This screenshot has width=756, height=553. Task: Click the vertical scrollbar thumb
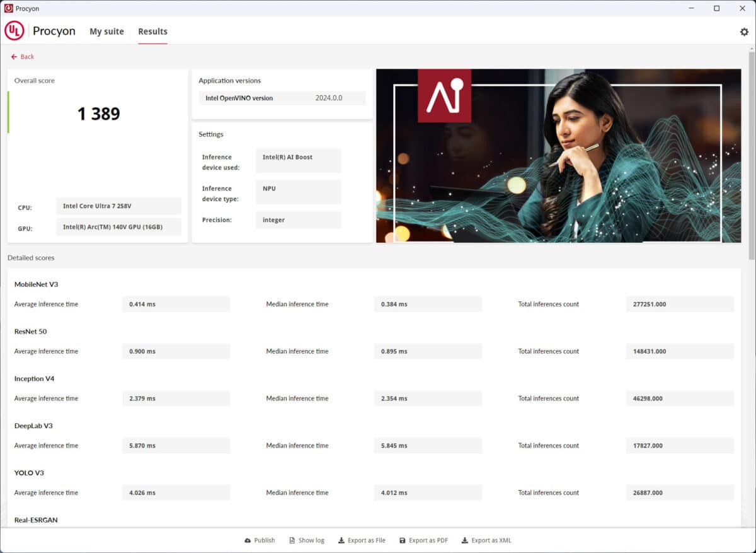click(x=752, y=154)
